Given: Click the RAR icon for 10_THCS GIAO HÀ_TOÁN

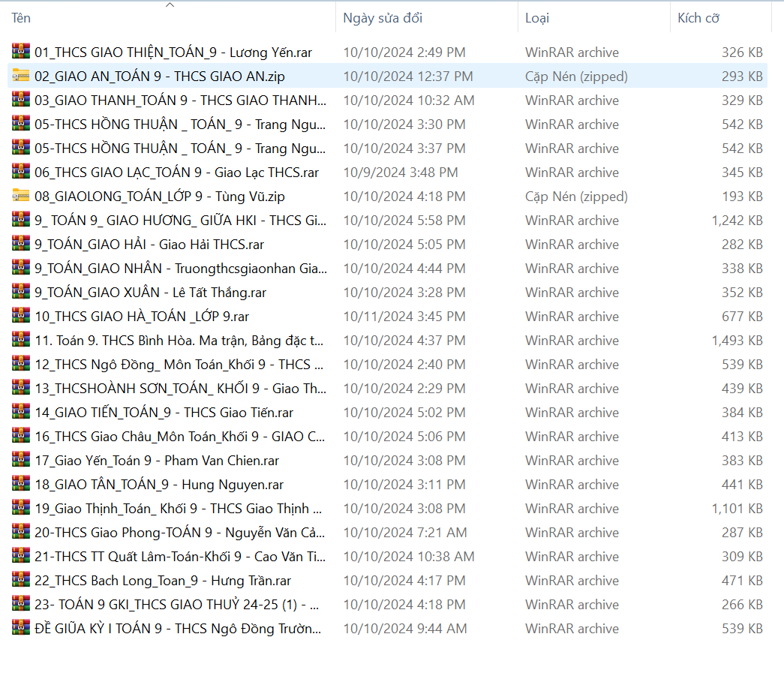Looking at the screenshot, I should [20, 316].
